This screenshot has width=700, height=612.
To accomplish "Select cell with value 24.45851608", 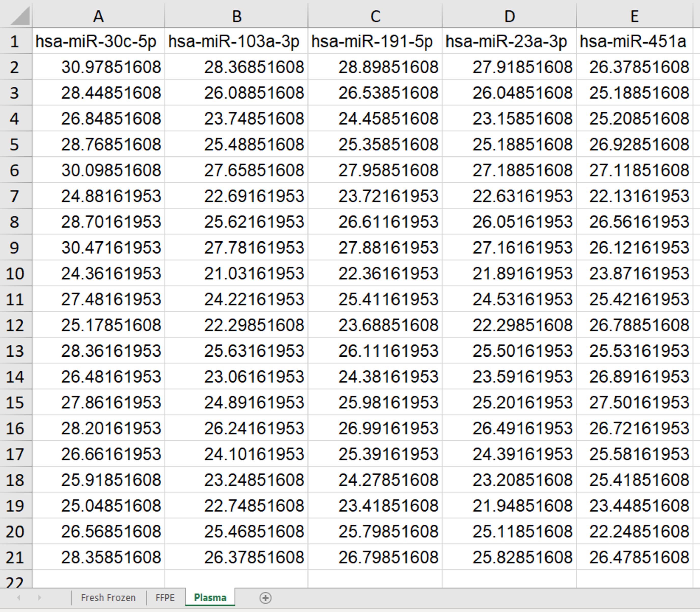I will pos(375,118).
